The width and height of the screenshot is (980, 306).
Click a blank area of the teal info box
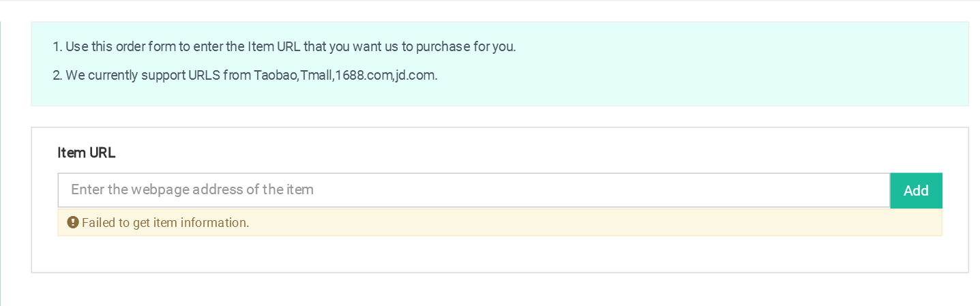(716, 63)
